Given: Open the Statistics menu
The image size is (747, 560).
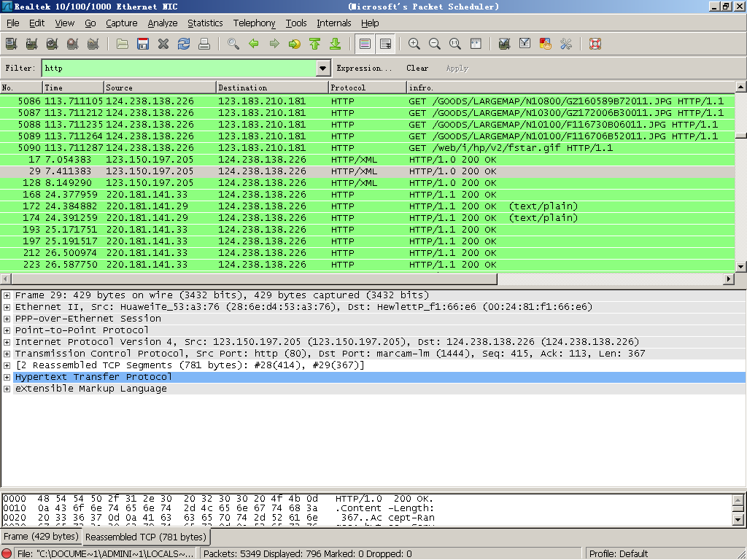Looking at the screenshot, I should 205,23.
